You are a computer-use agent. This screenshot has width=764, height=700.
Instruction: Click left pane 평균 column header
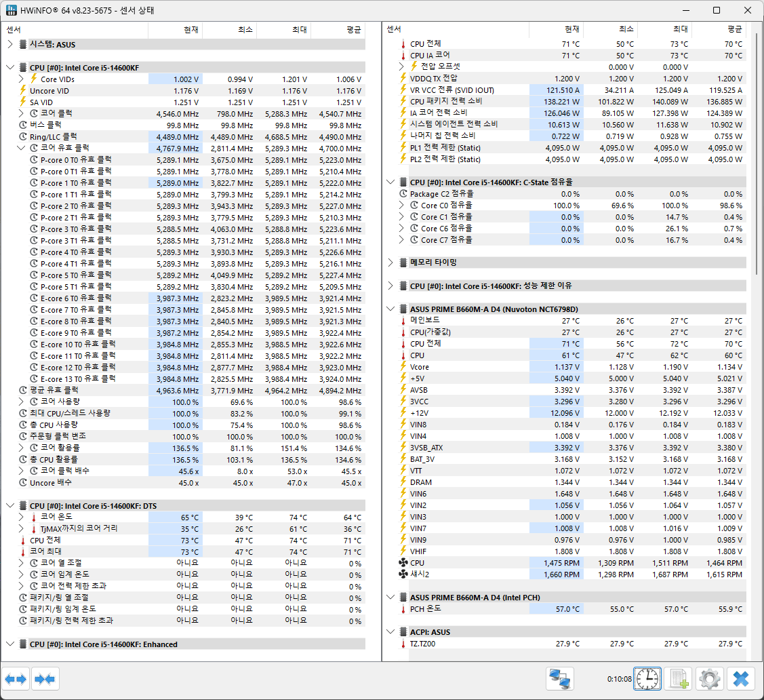point(338,30)
